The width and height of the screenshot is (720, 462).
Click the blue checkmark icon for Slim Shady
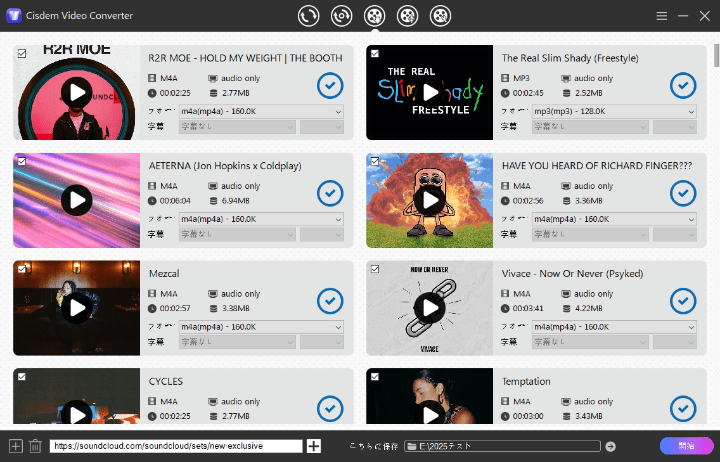point(683,85)
